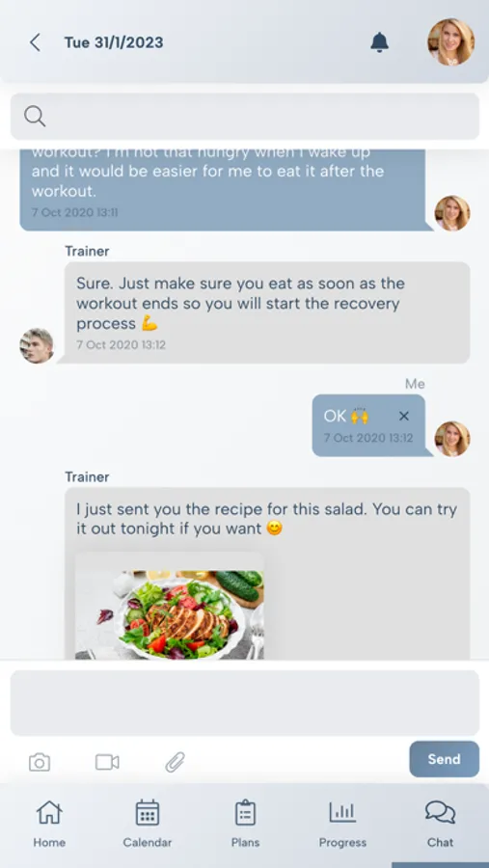Tap the back arrow beside the date
Screen dimensions: 489x868
click(x=35, y=42)
